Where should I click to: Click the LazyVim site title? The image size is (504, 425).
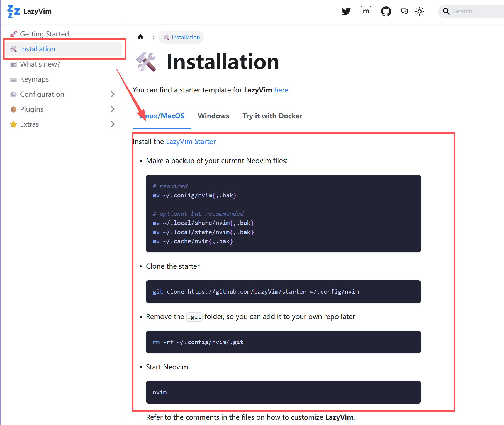[38, 11]
